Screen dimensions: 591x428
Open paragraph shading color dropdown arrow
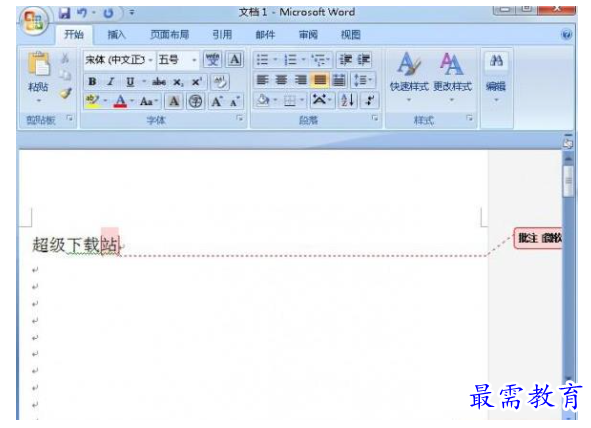pos(275,100)
